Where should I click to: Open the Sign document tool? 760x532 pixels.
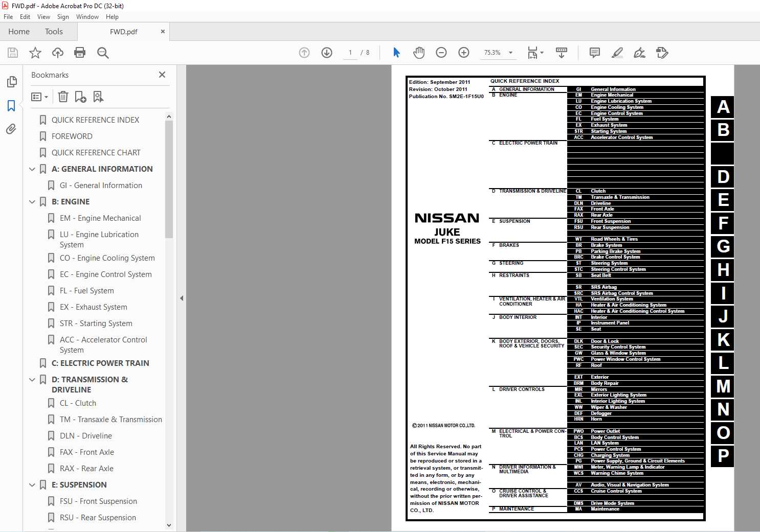[639, 53]
